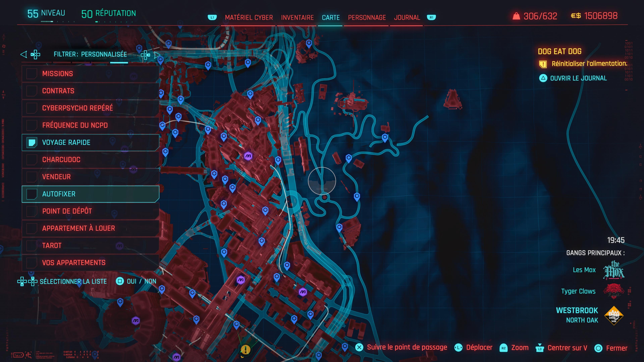Click the yellow quest marker on the map
The width and height of the screenshot is (644, 362).
point(246,349)
